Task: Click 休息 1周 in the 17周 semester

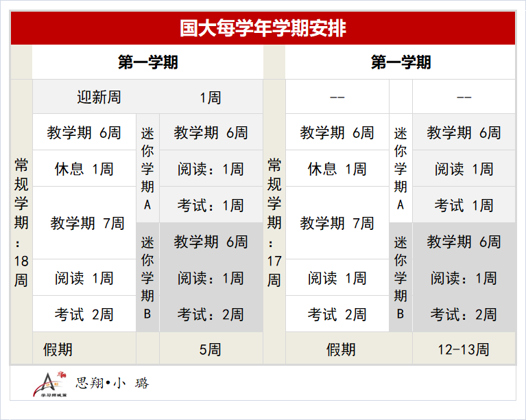Action: point(337,169)
